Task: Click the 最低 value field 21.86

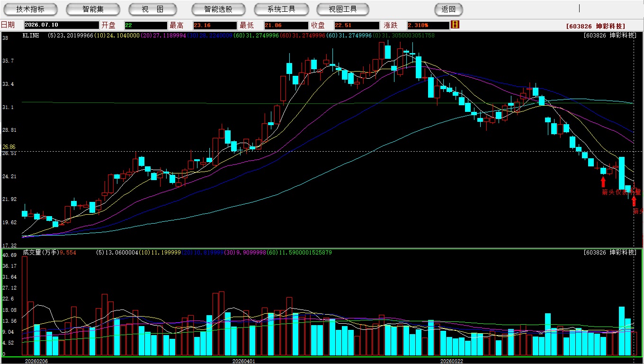Action: click(286, 25)
